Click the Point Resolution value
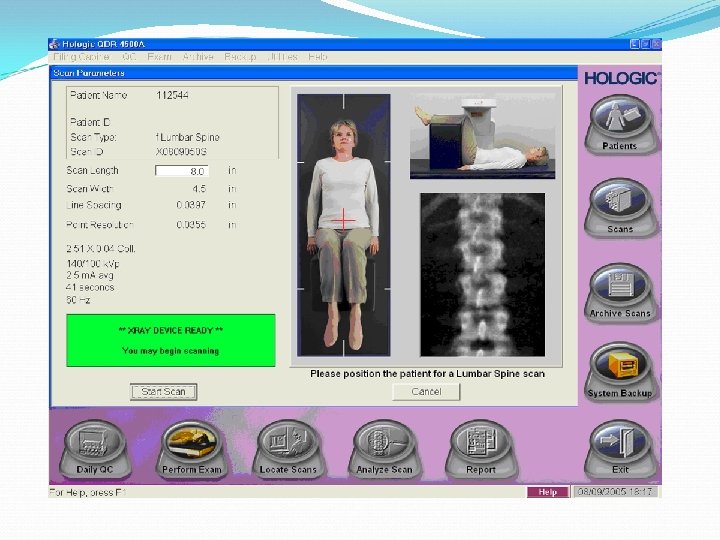This screenshot has height=540, width=720. point(191,225)
